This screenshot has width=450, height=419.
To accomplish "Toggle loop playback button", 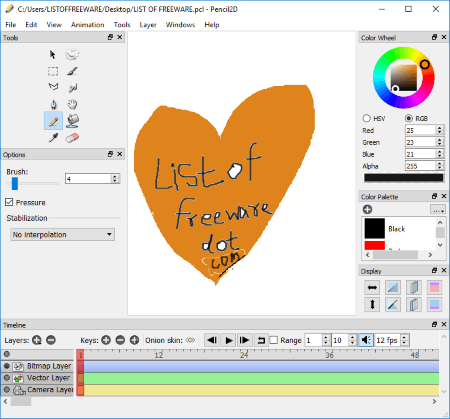I will [261, 340].
